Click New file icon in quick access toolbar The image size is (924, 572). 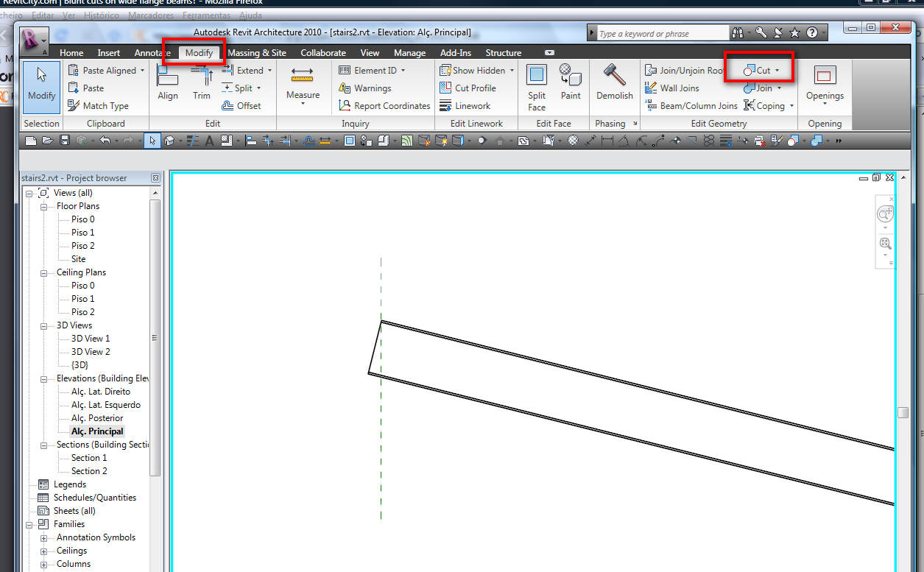30,141
